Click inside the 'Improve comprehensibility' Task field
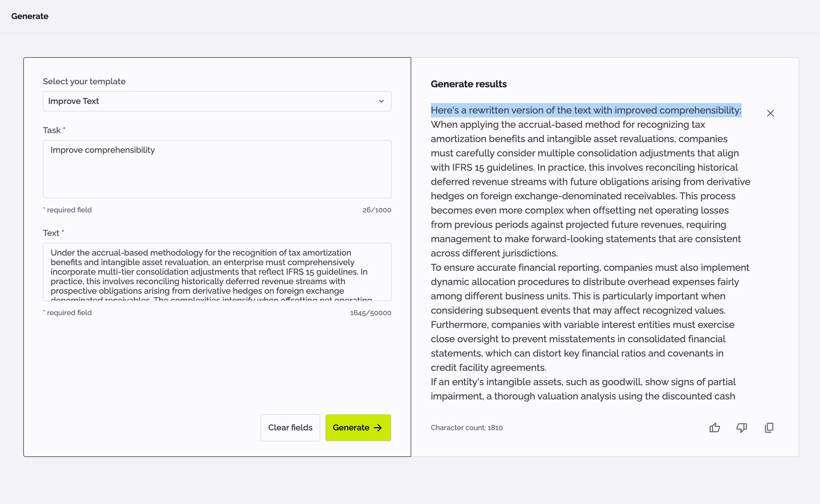Image resolution: width=820 pixels, height=504 pixels. tap(217, 169)
